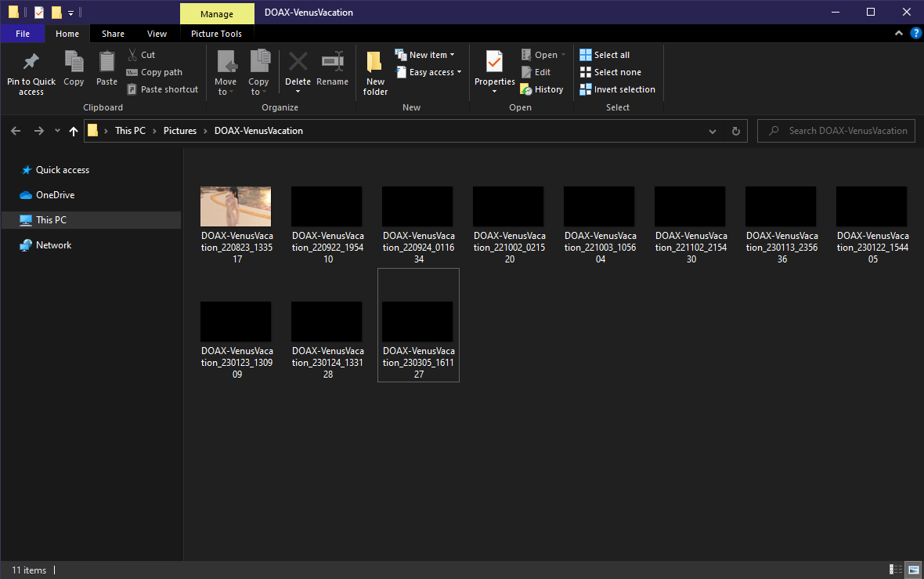Open file History
The image size is (924, 579).
click(x=542, y=89)
